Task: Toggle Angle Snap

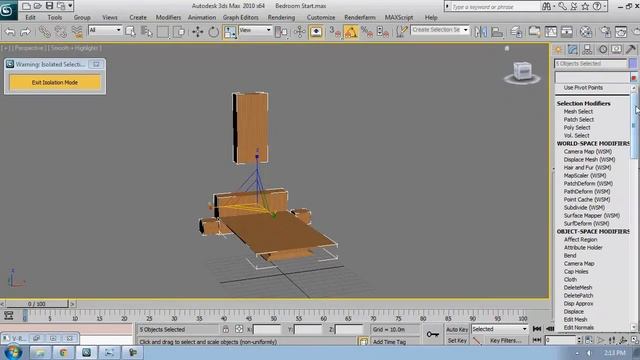Action: tap(351, 31)
